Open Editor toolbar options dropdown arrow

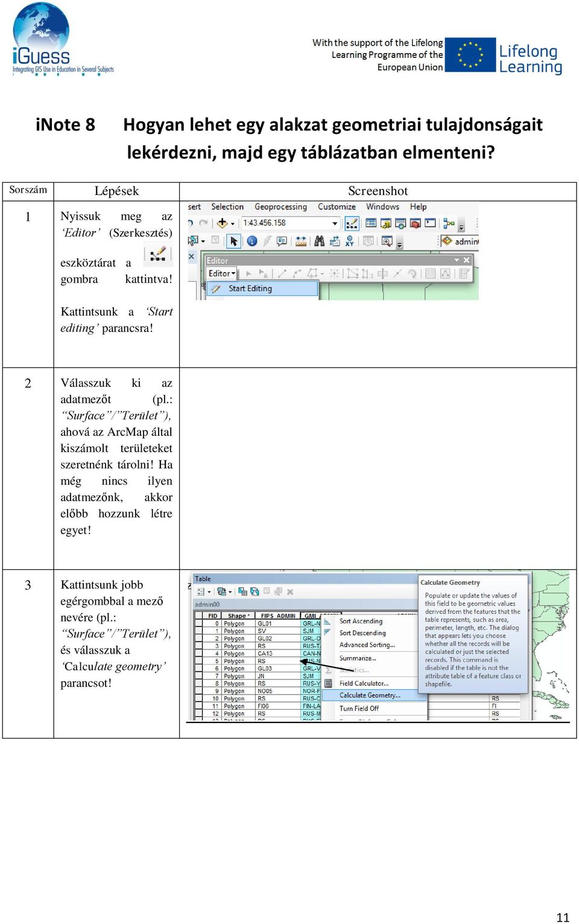[457, 260]
